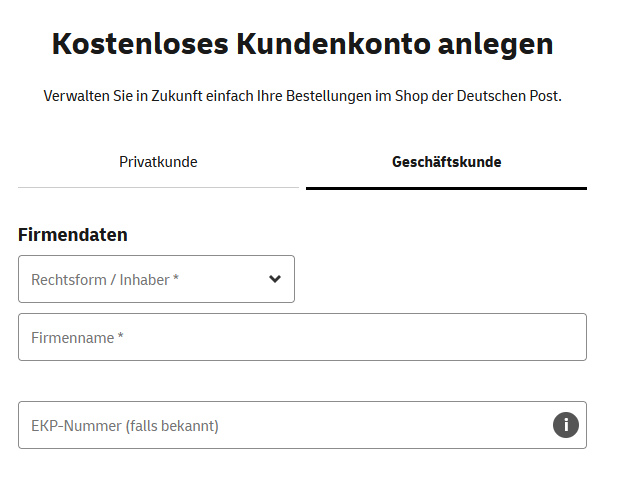The height and width of the screenshot is (482, 617).
Task: Click the asterisk next to Firmenname
Action: 120,336
